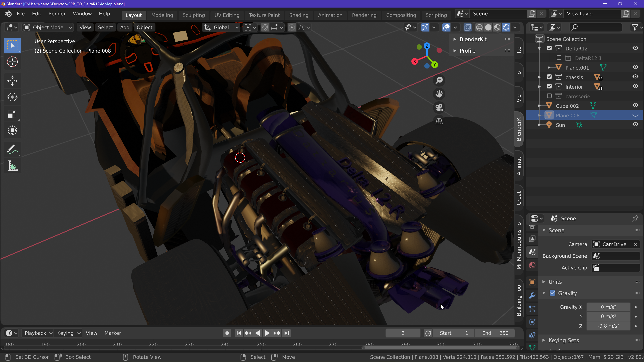Screen dimensions: 644x362
Task: Click the 3D Cursor tool
Action: [x=12, y=62]
